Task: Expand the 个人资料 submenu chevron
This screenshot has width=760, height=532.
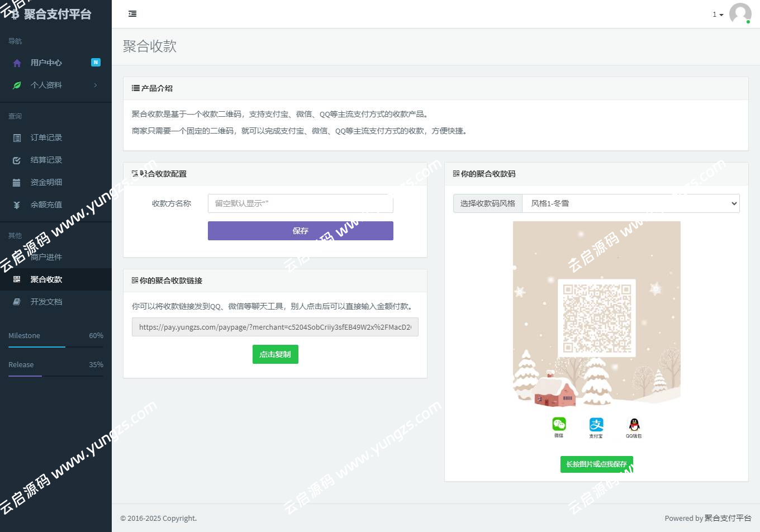Action: 95,84
